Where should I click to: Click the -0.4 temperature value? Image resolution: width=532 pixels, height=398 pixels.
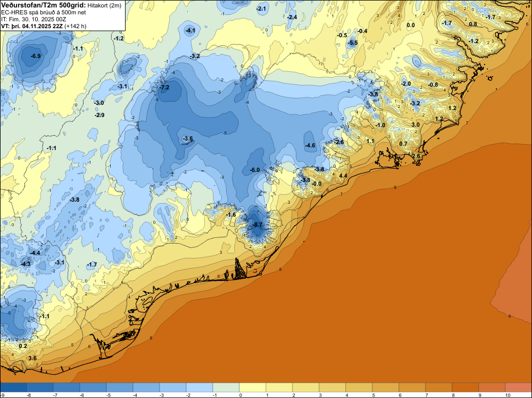(362, 31)
